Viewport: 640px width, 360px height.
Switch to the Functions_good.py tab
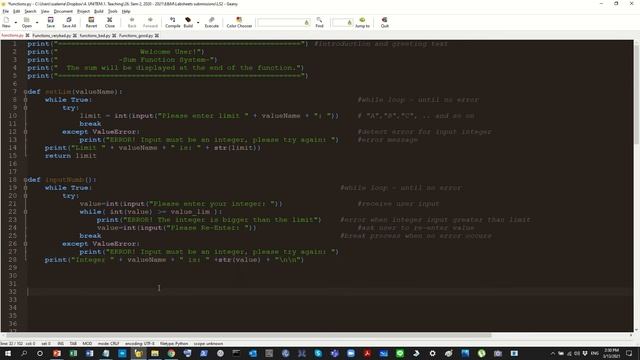coord(136,36)
